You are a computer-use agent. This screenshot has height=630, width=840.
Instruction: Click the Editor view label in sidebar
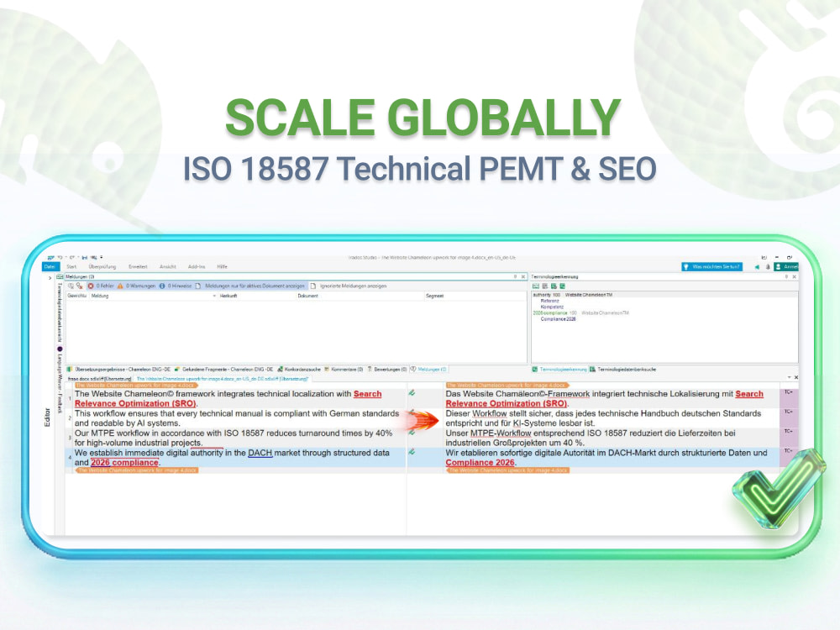pyautogui.click(x=47, y=417)
